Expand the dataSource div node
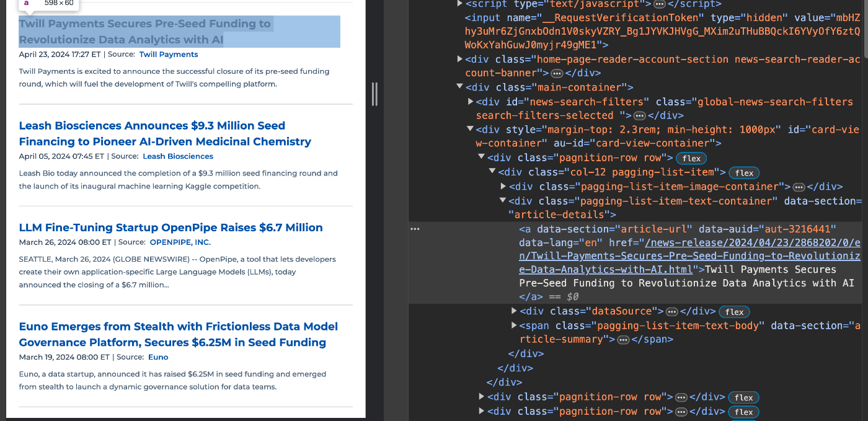The height and width of the screenshot is (421, 868). tap(514, 311)
